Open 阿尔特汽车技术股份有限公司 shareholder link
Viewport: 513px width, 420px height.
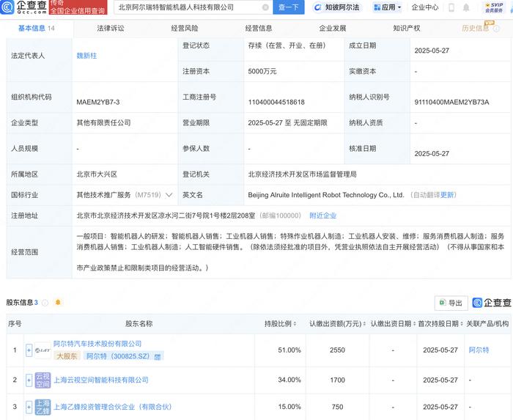[x=97, y=344]
